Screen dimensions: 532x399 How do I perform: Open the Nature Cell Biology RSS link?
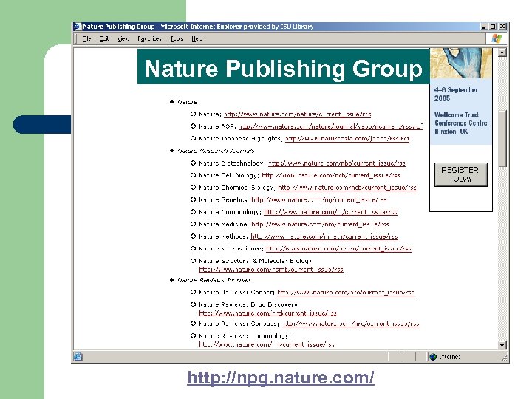pyautogui.click(x=331, y=175)
